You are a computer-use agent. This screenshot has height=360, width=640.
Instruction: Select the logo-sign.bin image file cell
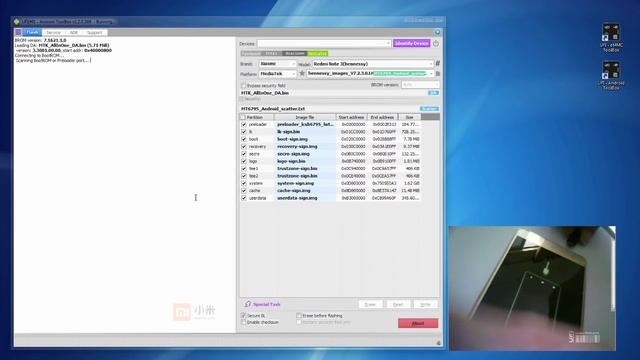(x=305, y=161)
